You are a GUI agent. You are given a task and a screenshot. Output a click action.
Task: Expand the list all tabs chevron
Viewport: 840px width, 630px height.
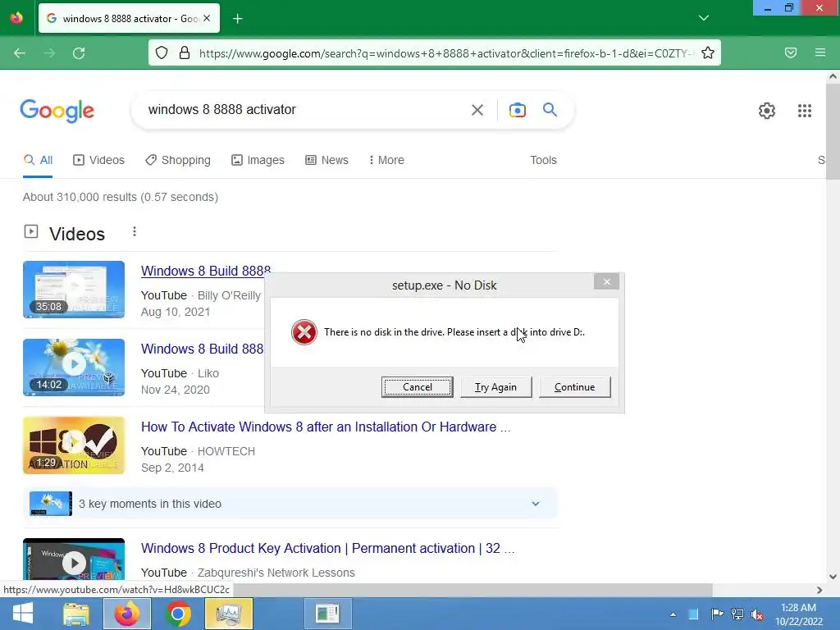704,18
